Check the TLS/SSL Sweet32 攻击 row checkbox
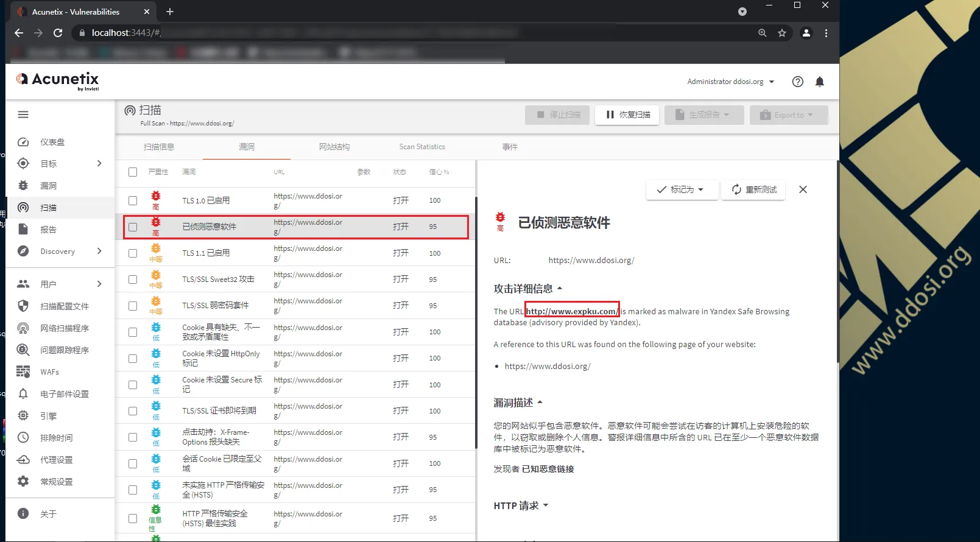Image resolution: width=980 pixels, height=542 pixels. click(133, 280)
